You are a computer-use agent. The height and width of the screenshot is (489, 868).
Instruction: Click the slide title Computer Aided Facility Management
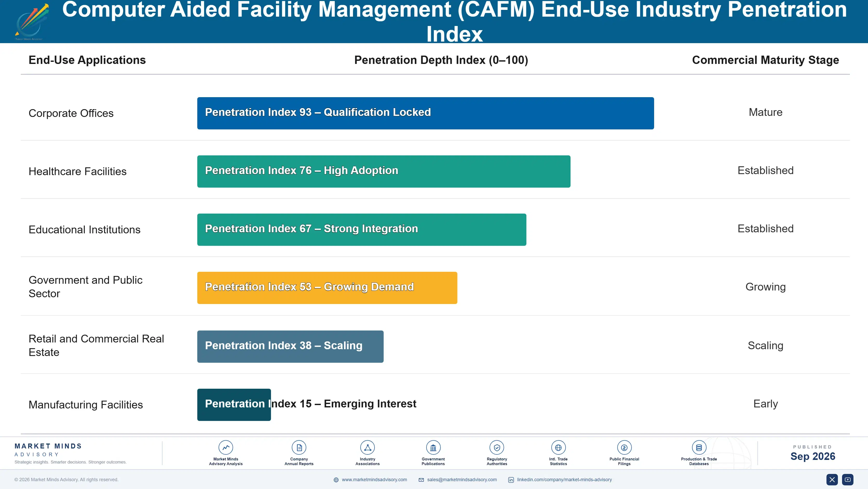455,22
